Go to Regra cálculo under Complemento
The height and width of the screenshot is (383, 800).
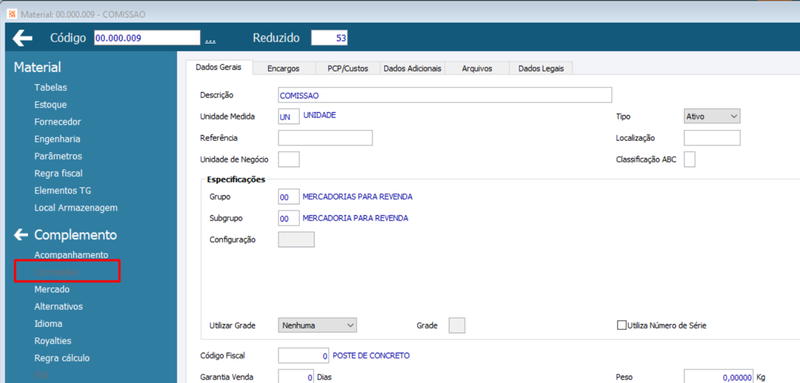pos(62,358)
